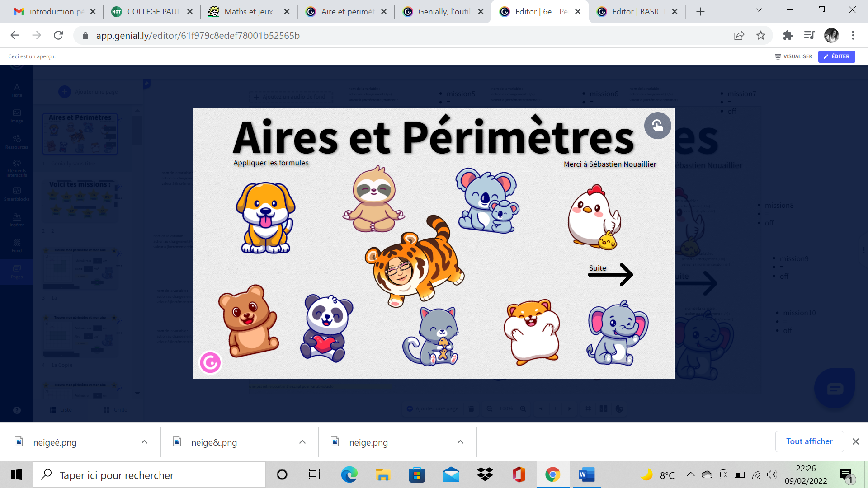Select the Insérer tool
Screen dimensions: 868x488
16,219
